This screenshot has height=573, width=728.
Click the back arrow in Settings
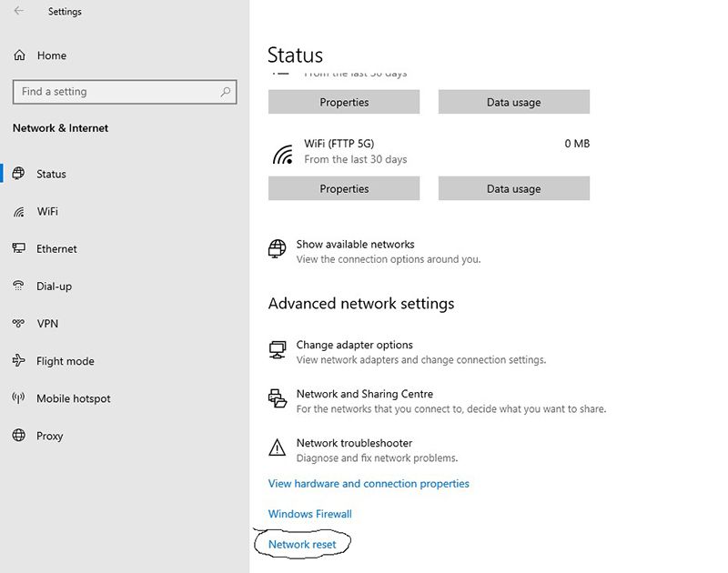19,12
